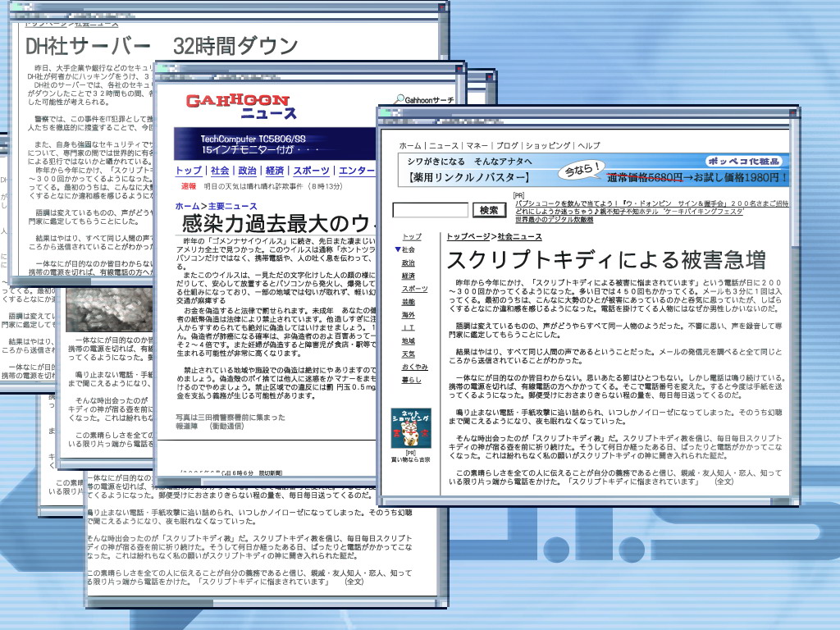This screenshot has height=630, width=840.
Task: Click 主要ニュース breadcrumb in Gahhoon window
Action: (232, 206)
